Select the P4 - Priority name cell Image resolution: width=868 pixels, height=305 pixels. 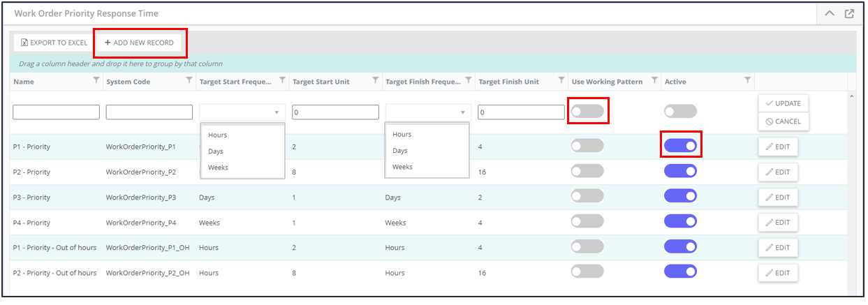[31, 223]
